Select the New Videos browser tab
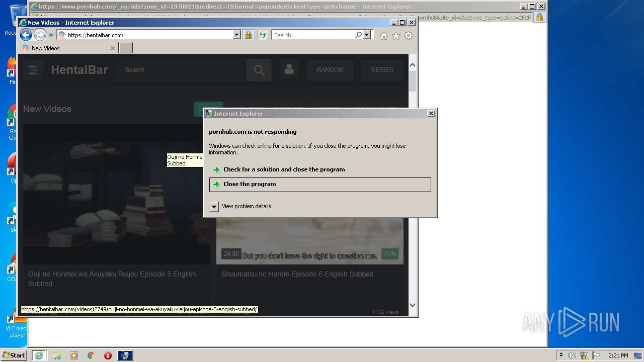644x362 pixels. click(x=68, y=48)
